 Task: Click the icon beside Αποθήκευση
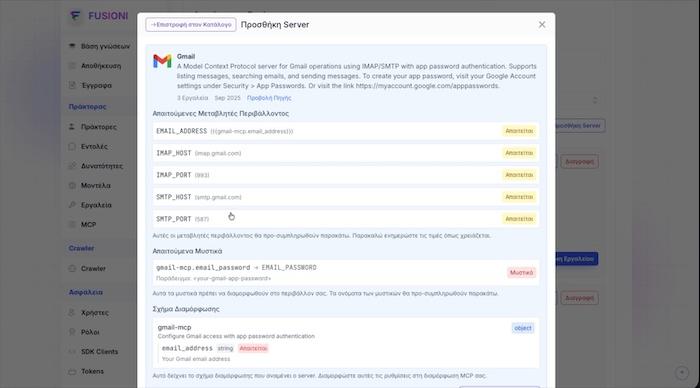[72, 66]
